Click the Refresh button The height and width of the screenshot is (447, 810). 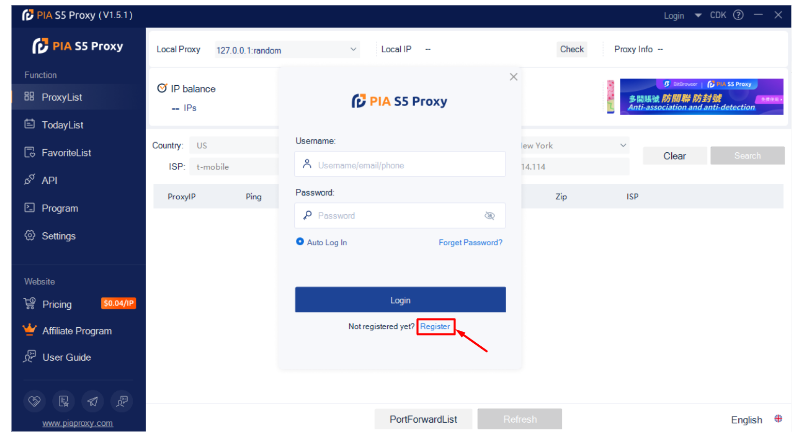click(520, 419)
